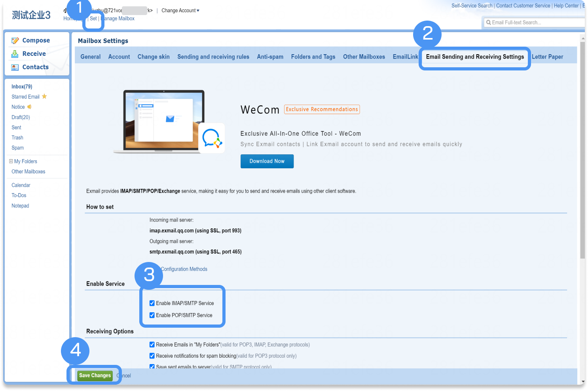Click the Compose button
The image size is (588, 391).
point(36,40)
